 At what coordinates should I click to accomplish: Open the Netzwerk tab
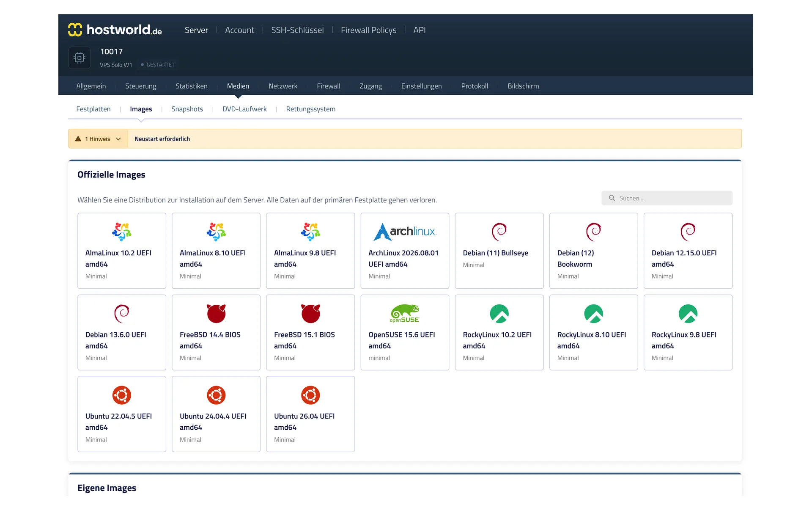(x=283, y=86)
